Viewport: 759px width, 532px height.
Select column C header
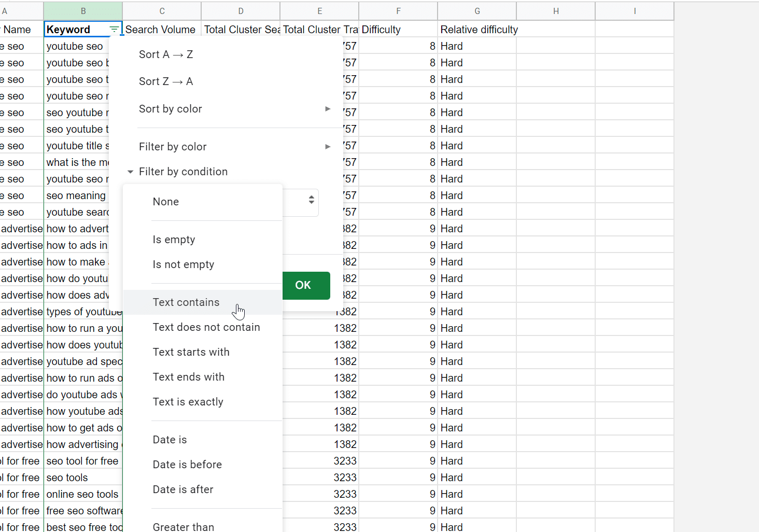[162, 11]
